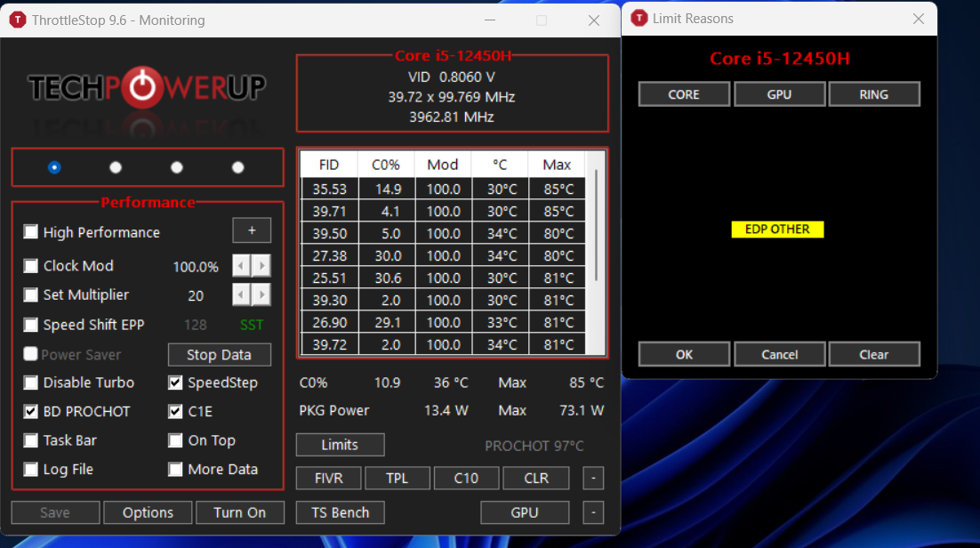The width and height of the screenshot is (980, 548).
Task: Select RING tab in Limit Reasons
Action: point(874,94)
